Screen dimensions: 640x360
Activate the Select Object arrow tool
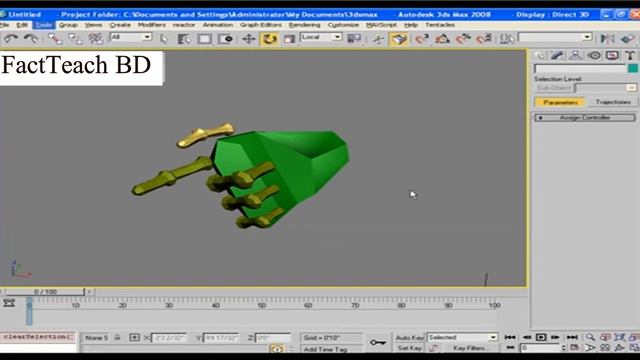(164, 39)
